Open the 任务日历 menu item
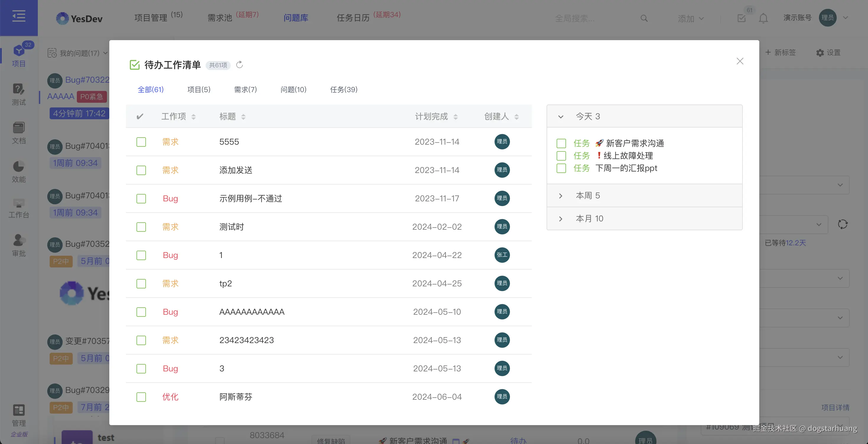 pyautogui.click(x=352, y=18)
